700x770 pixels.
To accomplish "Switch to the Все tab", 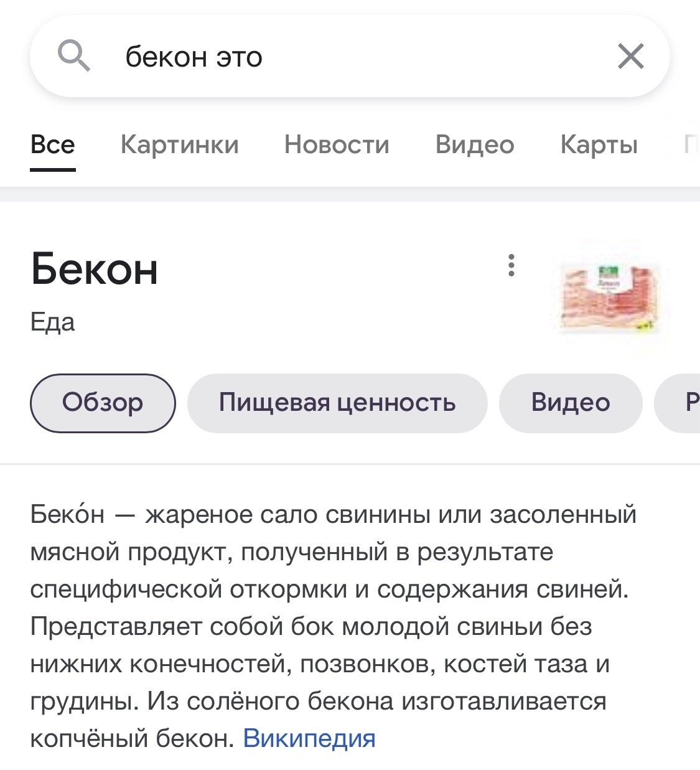I will pyautogui.click(x=53, y=145).
